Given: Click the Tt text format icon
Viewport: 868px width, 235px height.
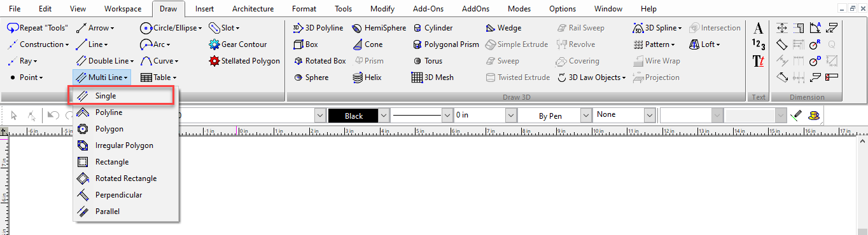Looking at the screenshot, I should pos(758,61).
